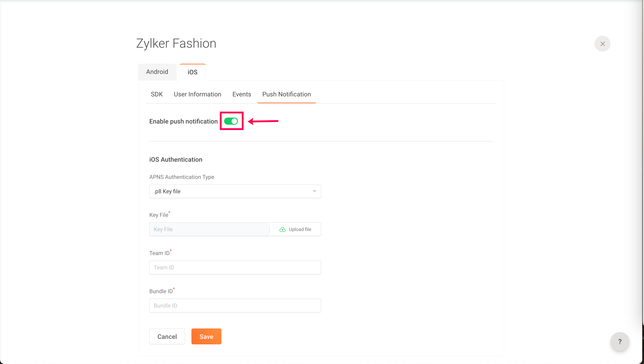Open the Events tab
Viewport: 644px width, 364px height.
(x=241, y=94)
